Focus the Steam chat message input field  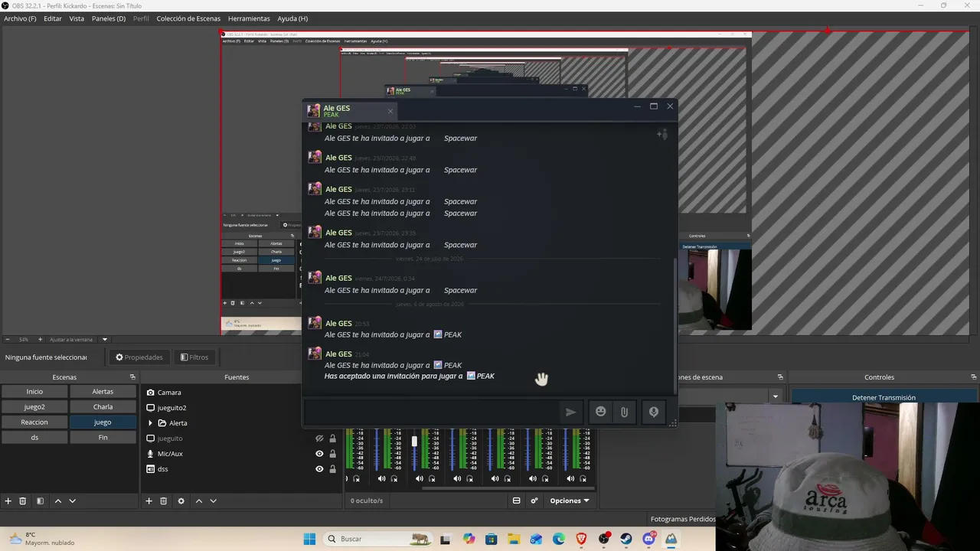(433, 412)
